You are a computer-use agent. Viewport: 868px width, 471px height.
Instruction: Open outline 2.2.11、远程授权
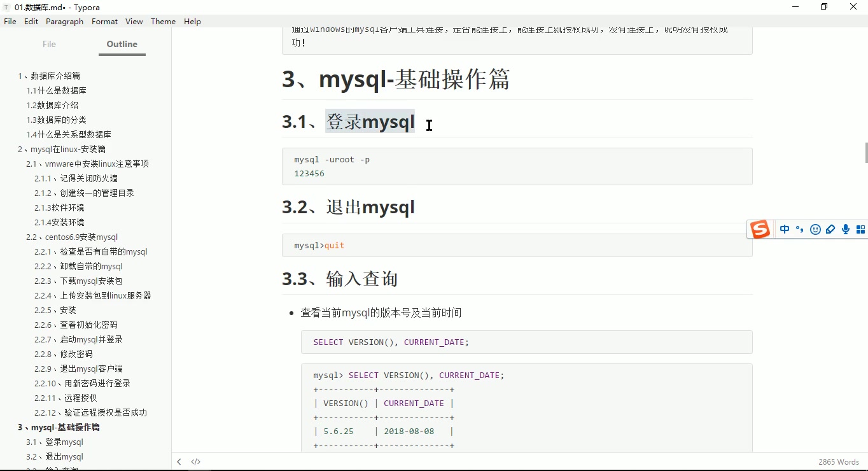(x=66, y=398)
